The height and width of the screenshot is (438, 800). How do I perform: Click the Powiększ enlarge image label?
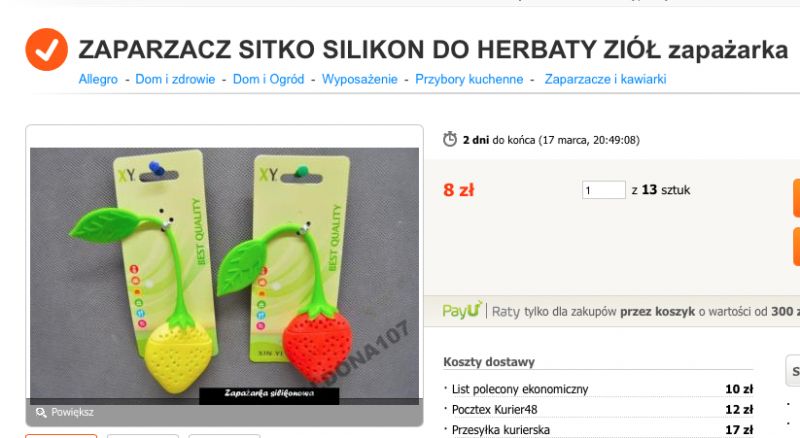coord(72,412)
